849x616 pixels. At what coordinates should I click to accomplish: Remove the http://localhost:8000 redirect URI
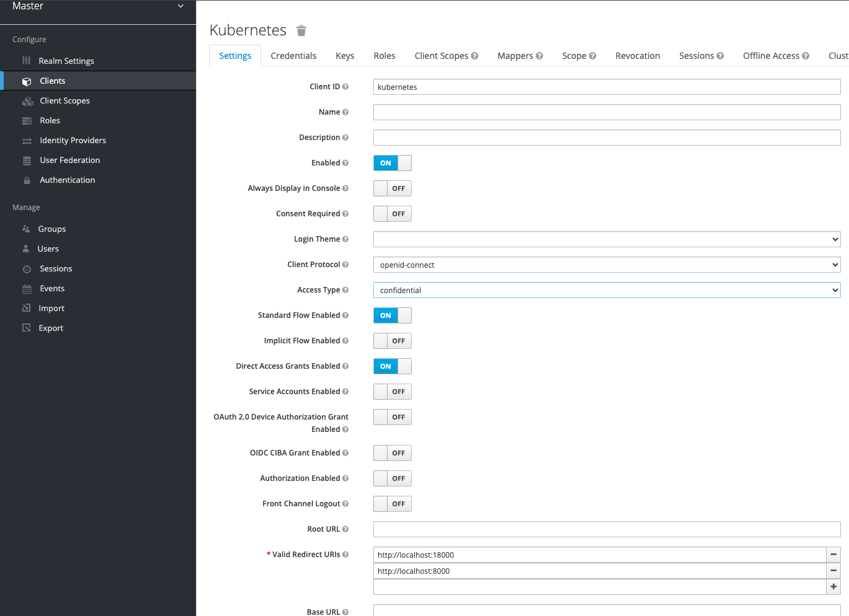[833, 571]
